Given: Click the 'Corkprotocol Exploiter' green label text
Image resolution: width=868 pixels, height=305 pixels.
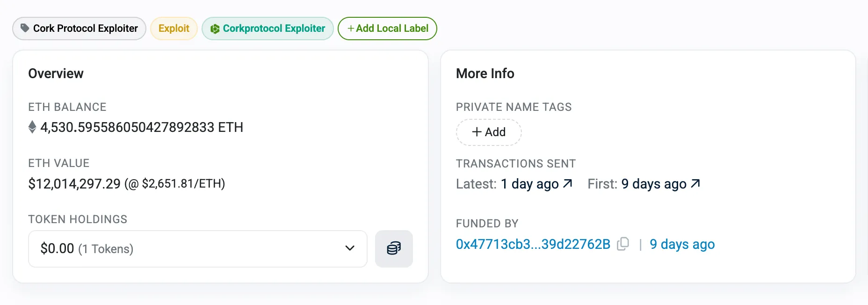Looking at the screenshot, I should [274, 29].
